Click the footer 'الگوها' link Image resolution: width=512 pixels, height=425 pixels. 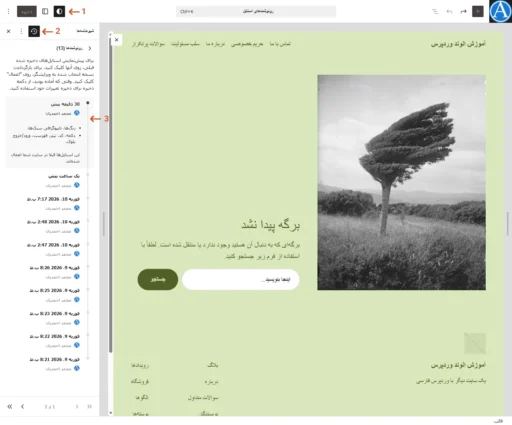point(142,398)
